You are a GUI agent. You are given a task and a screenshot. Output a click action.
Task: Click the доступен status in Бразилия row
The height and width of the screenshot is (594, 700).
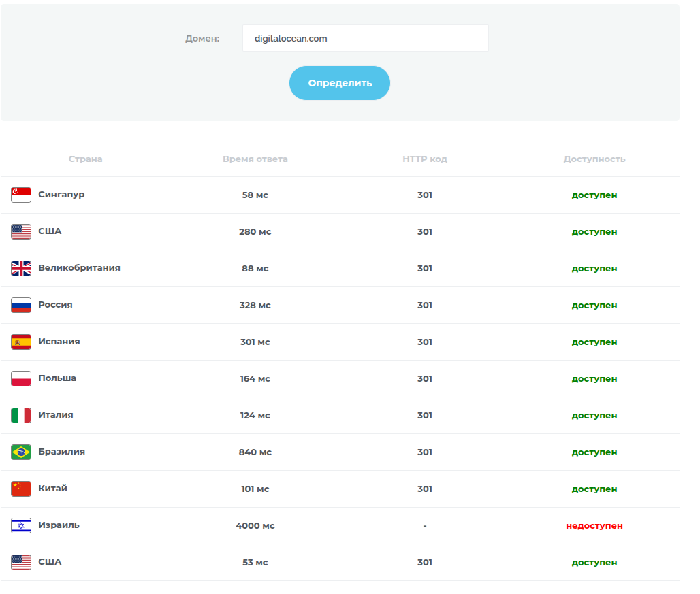(594, 452)
